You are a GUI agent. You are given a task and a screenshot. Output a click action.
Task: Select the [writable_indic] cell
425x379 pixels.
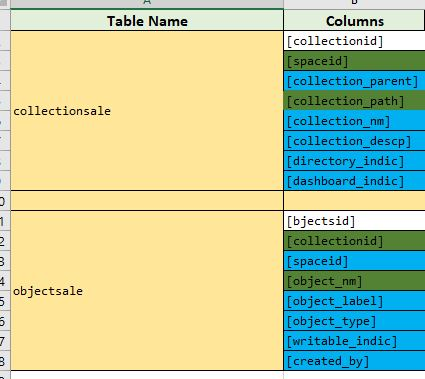[354, 341]
